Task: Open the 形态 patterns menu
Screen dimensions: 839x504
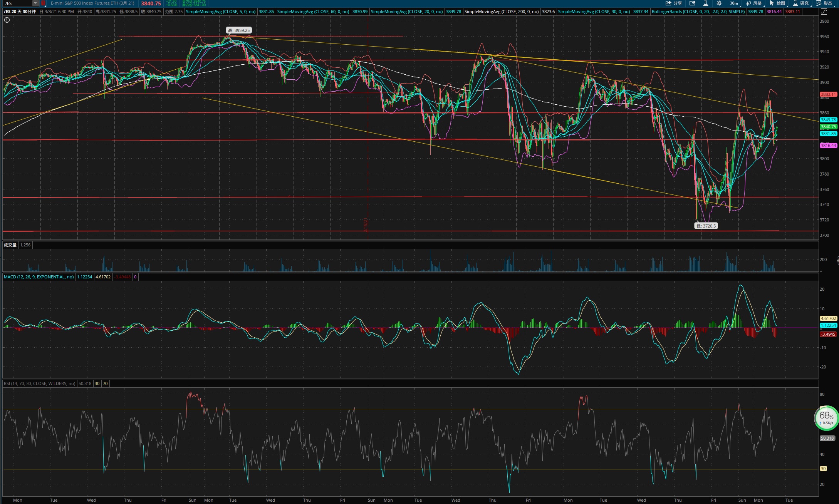Action: point(824,3)
